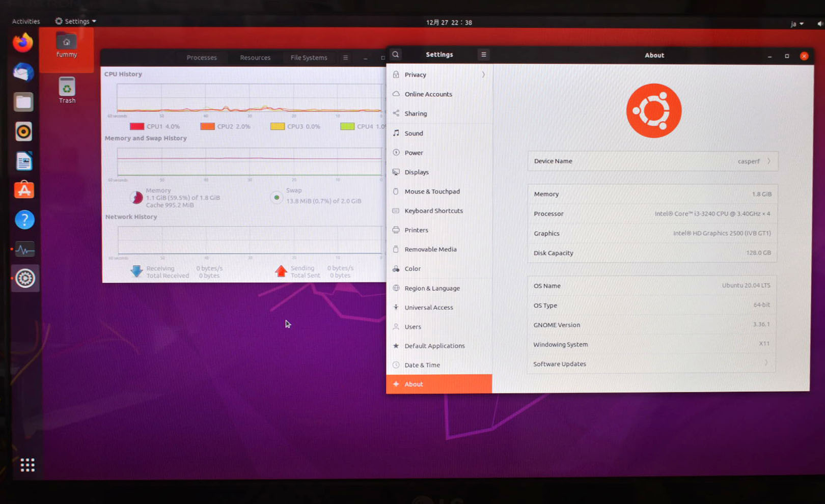The image size is (825, 504).
Task: Click the Displays monitor icon
Action: coord(396,172)
